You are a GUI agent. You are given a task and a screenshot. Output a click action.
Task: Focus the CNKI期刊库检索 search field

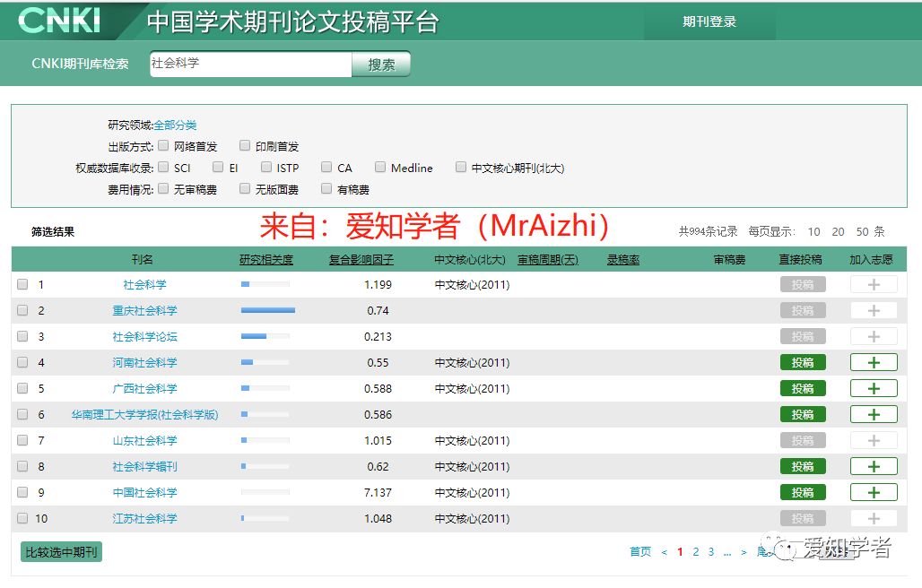click(251, 64)
